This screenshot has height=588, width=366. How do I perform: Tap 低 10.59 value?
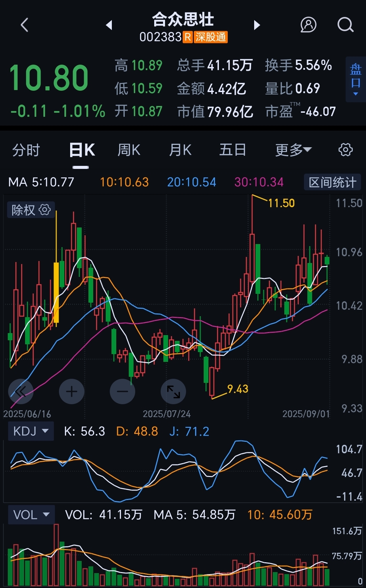[x=139, y=88]
